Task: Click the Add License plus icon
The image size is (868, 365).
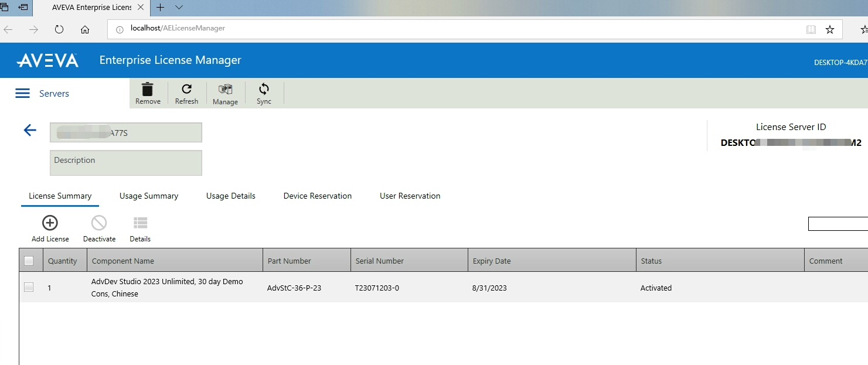Action: (x=50, y=223)
